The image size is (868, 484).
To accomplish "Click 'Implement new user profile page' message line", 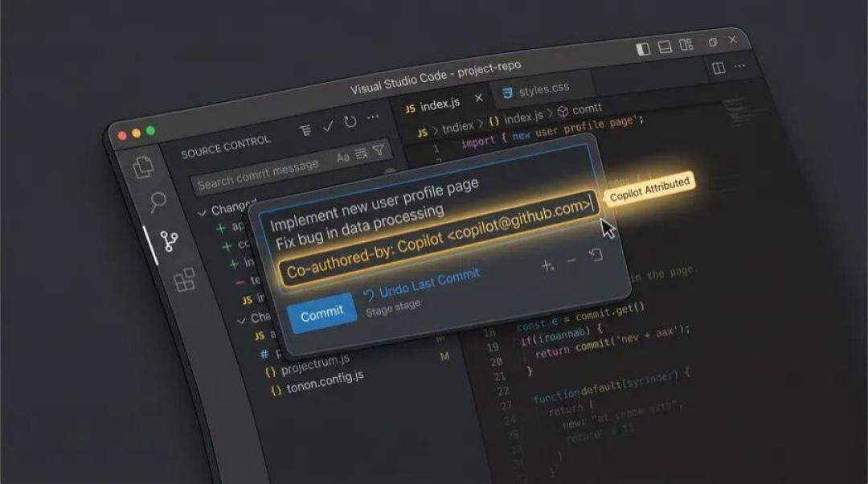I will pos(375,204).
